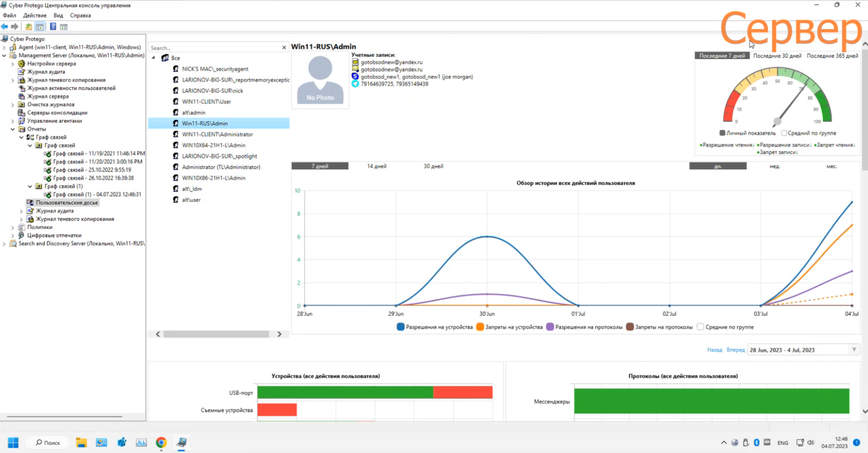Toggle Средние по группе chart legend

point(700,327)
